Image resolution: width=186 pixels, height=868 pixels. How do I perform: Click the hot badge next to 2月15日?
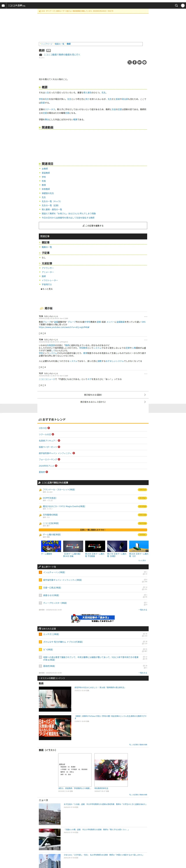coord(49,428)
